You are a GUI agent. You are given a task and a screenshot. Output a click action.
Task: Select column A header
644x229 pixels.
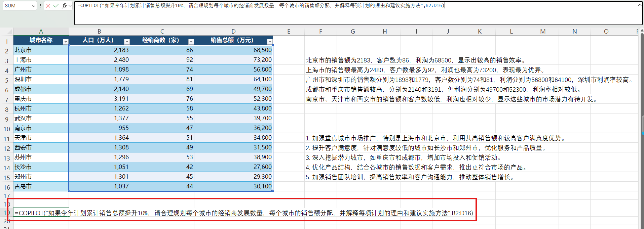tap(41, 32)
